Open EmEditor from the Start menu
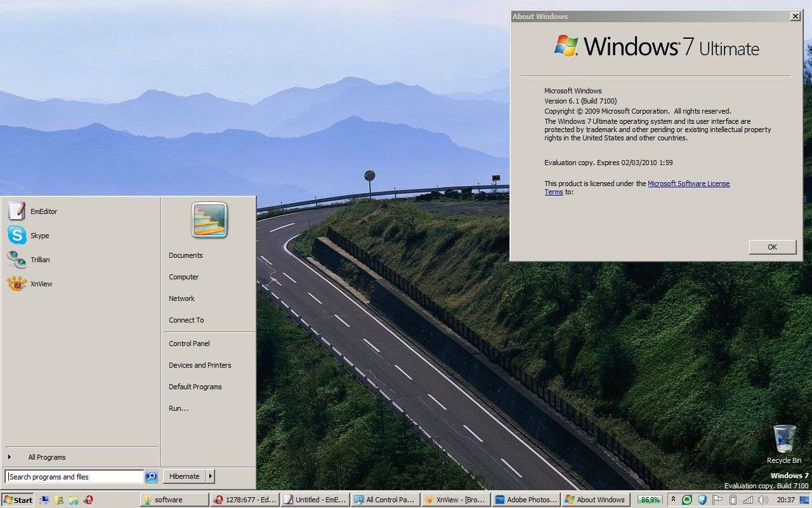 tap(81, 211)
